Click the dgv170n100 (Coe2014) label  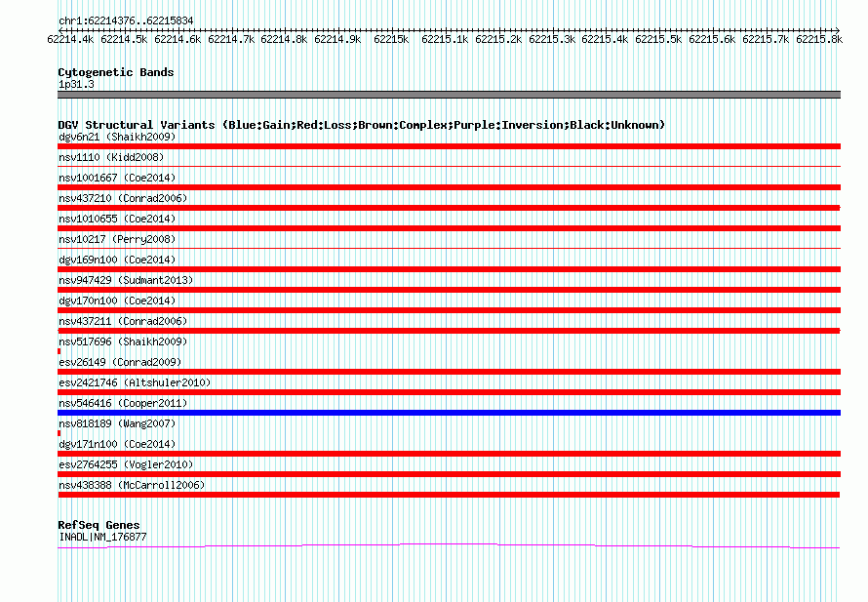pos(117,301)
